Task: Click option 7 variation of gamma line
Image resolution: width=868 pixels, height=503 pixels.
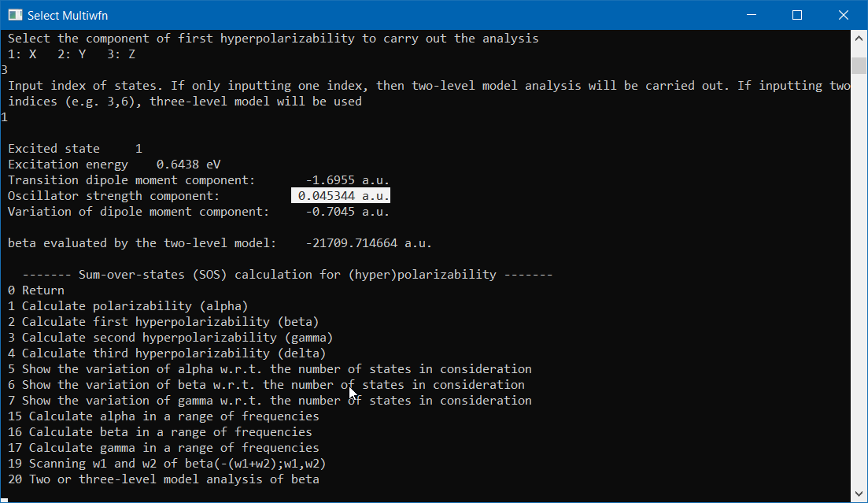Action: point(270,400)
